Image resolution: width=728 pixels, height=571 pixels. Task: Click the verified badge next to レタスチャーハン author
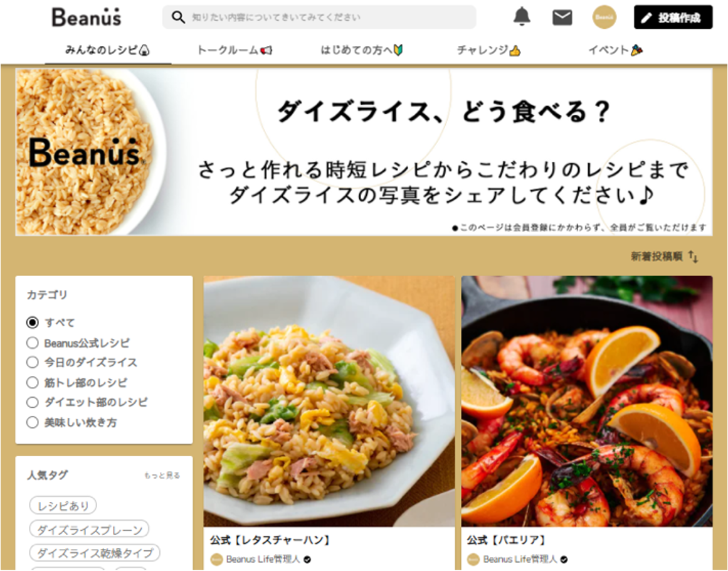click(307, 559)
